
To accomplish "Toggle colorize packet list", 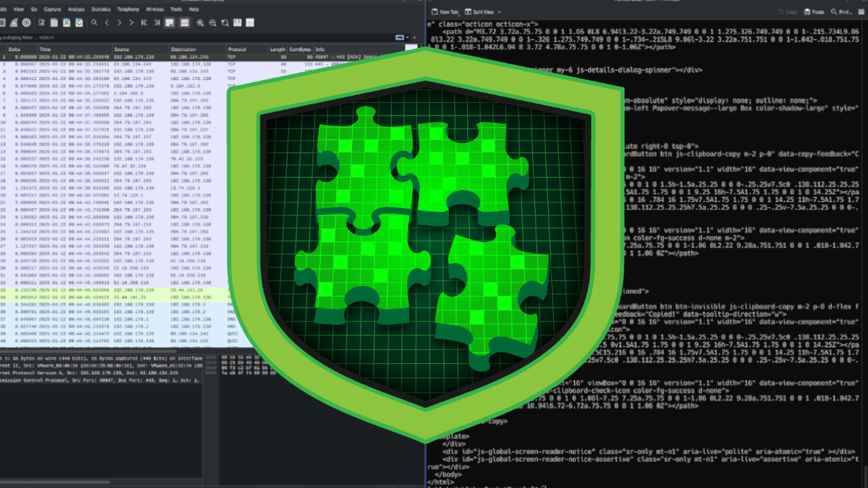I will [x=184, y=22].
